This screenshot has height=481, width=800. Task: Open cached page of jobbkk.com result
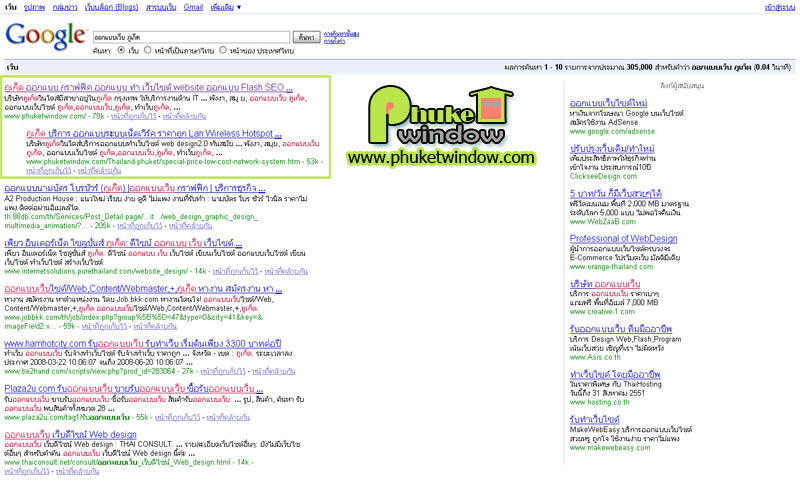point(104,326)
